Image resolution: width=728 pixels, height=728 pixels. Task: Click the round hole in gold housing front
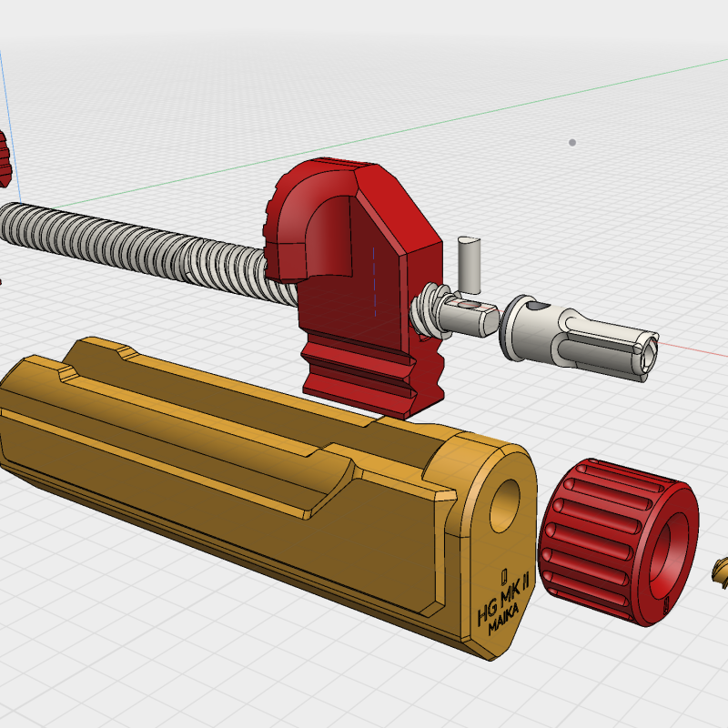(x=505, y=503)
